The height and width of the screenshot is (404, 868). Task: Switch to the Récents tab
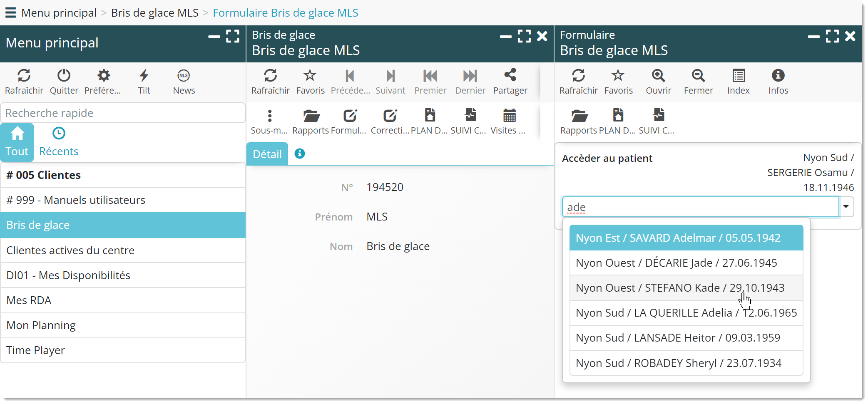point(59,142)
